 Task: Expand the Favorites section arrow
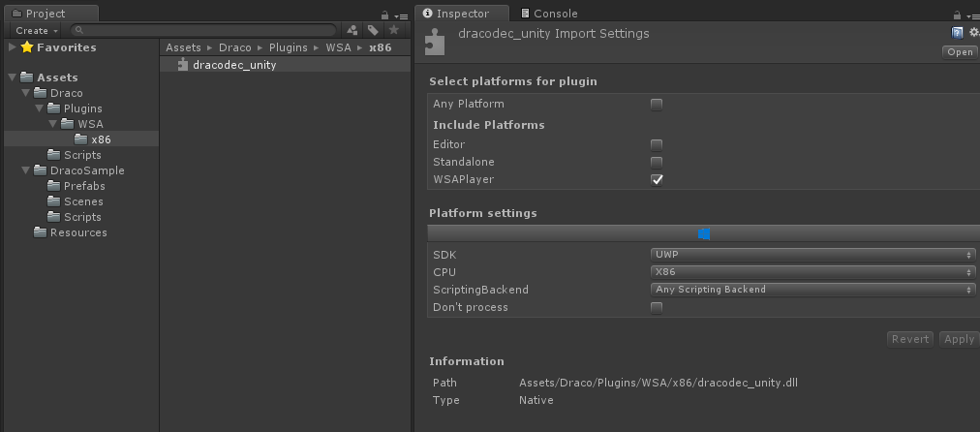point(12,46)
